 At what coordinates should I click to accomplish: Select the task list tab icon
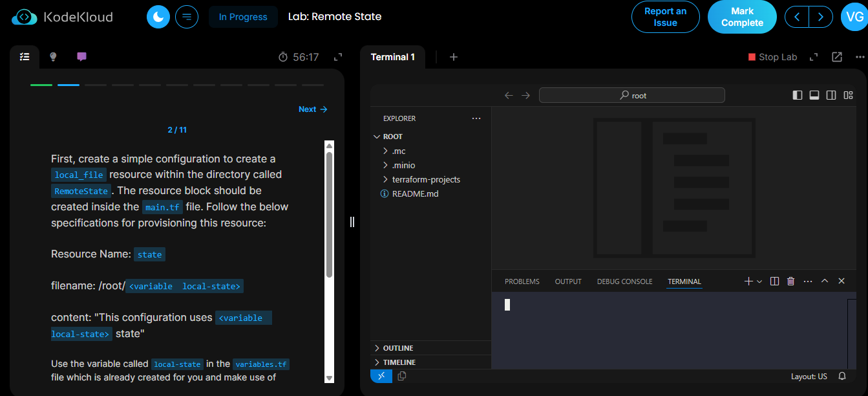25,57
